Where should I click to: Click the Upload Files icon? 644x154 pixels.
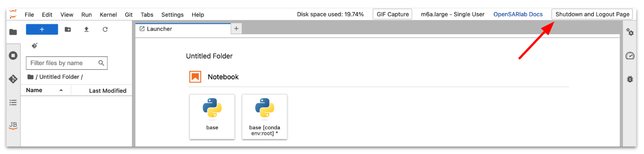click(x=87, y=29)
